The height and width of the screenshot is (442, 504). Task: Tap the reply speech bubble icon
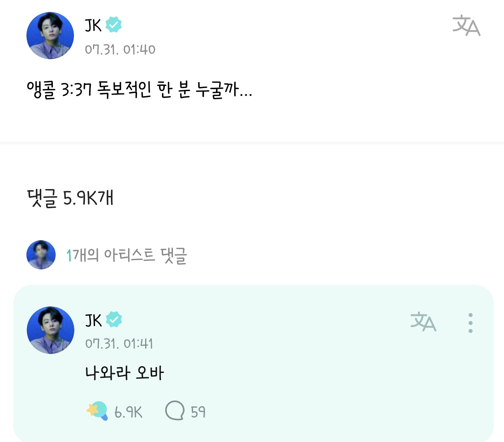[175, 411]
